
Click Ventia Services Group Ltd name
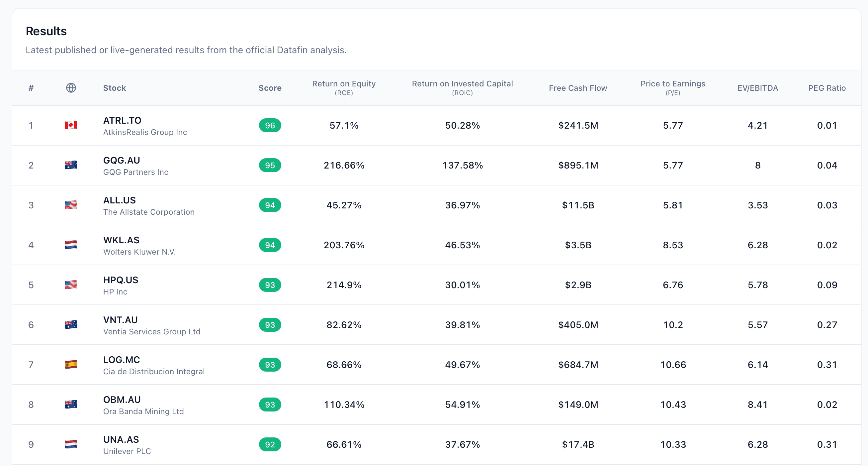(x=152, y=331)
